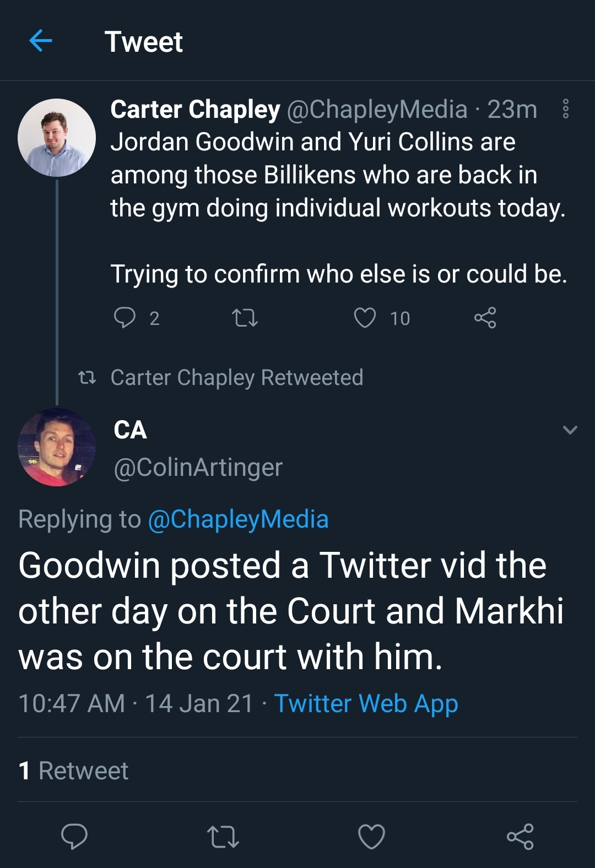Open the Carter Chapley display name
This screenshot has width=595, height=868.
pos(196,109)
